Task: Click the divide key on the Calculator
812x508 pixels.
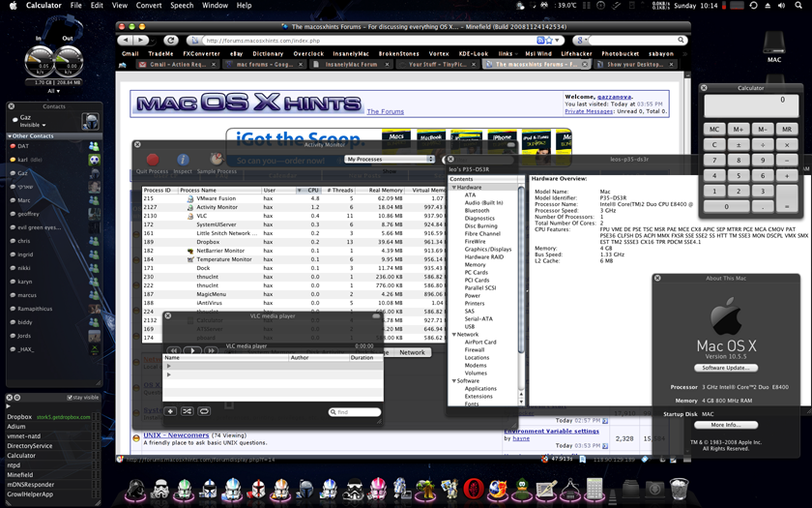Action: point(763,145)
